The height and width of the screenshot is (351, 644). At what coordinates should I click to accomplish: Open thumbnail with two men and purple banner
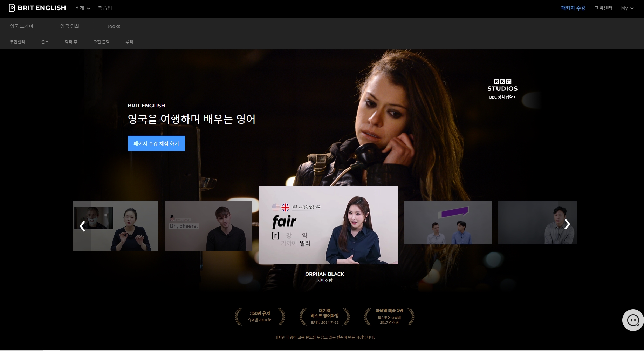[x=448, y=222]
